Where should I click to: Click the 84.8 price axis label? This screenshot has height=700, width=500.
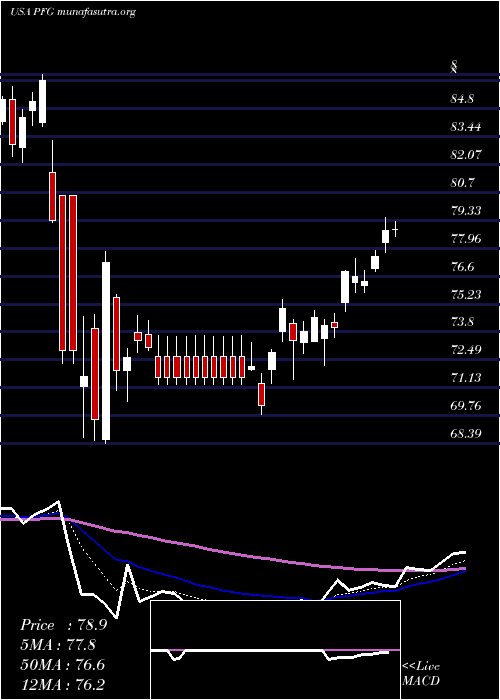click(x=463, y=99)
